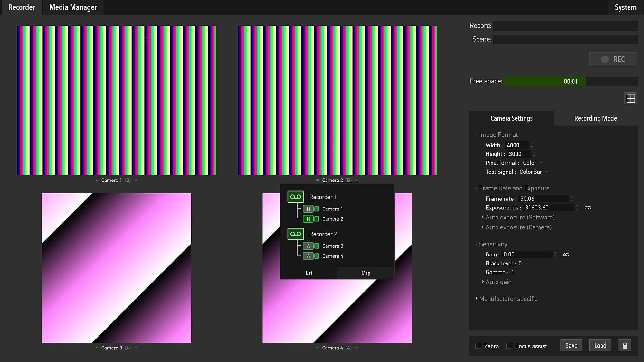The width and height of the screenshot is (644, 362).
Task: Expand the Auto exposure (Software) section
Action: 520,218
